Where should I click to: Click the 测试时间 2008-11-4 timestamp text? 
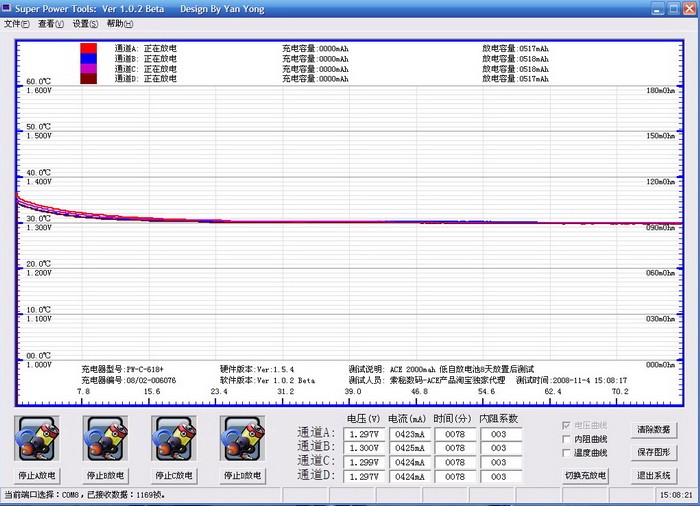click(571, 381)
